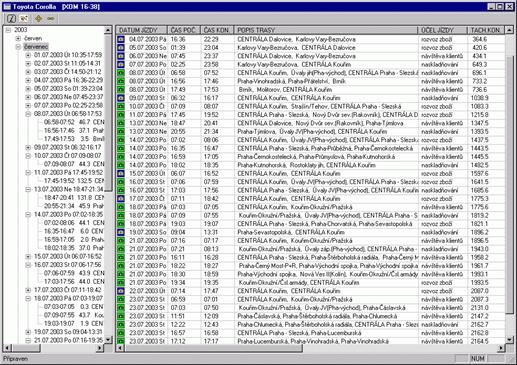The image size is (517, 365).
Task: Select tree sub-entry 06:58-07:52 46.7
Action: (74, 122)
